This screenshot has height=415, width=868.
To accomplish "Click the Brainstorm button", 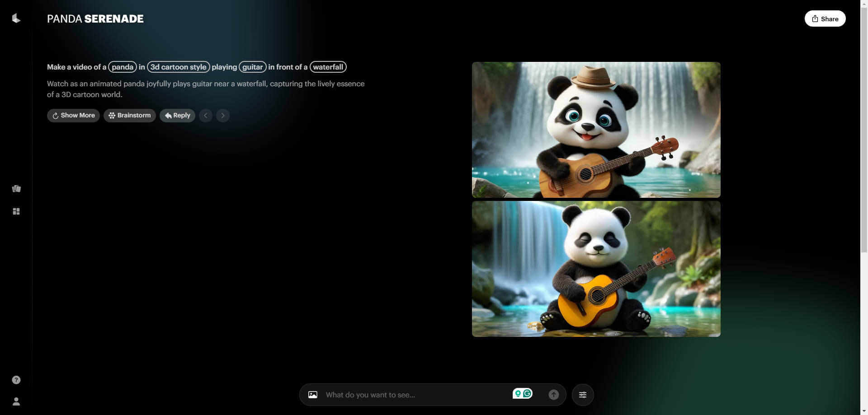I will (130, 116).
